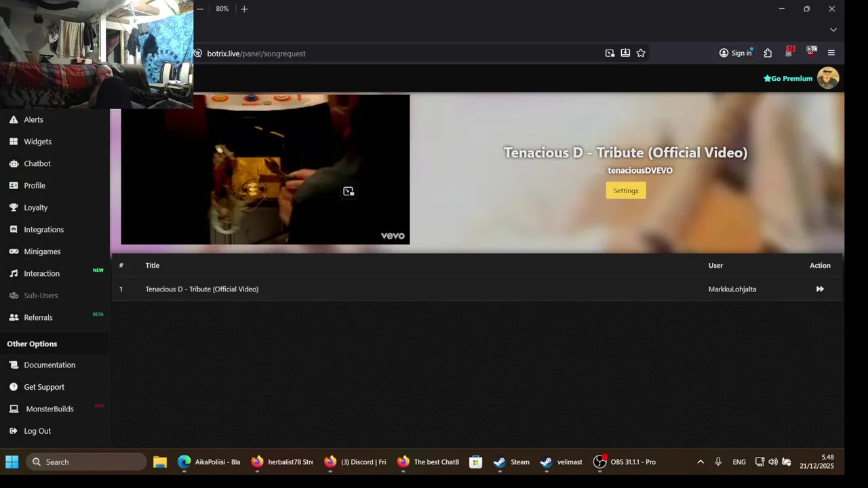Click the taskbar Search box

(x=86, y=462)
